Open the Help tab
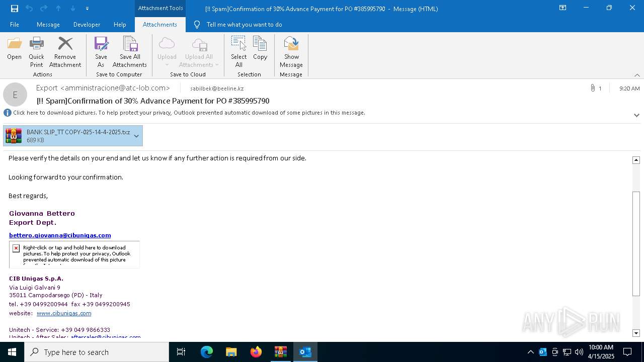The image size is (644, 362). (x=120, y=25)
